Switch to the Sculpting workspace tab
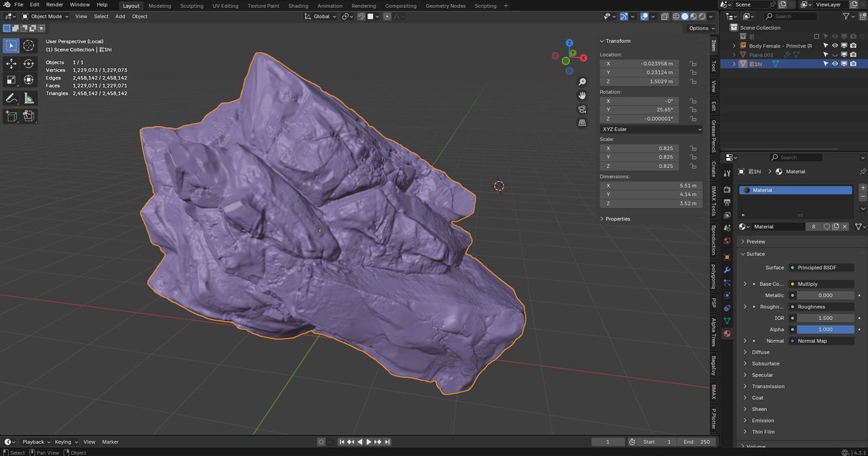The width and height of the screenshot is (868, 456). pos(192,6)
